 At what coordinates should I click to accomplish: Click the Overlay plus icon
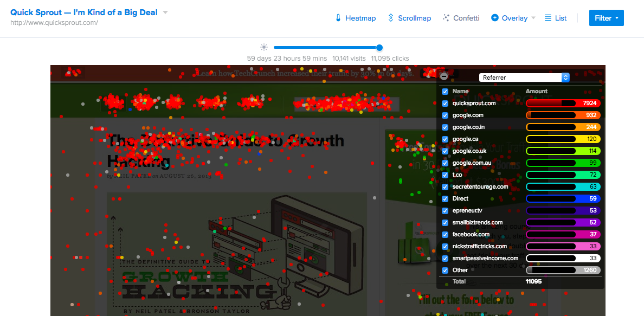click(495, 18)
